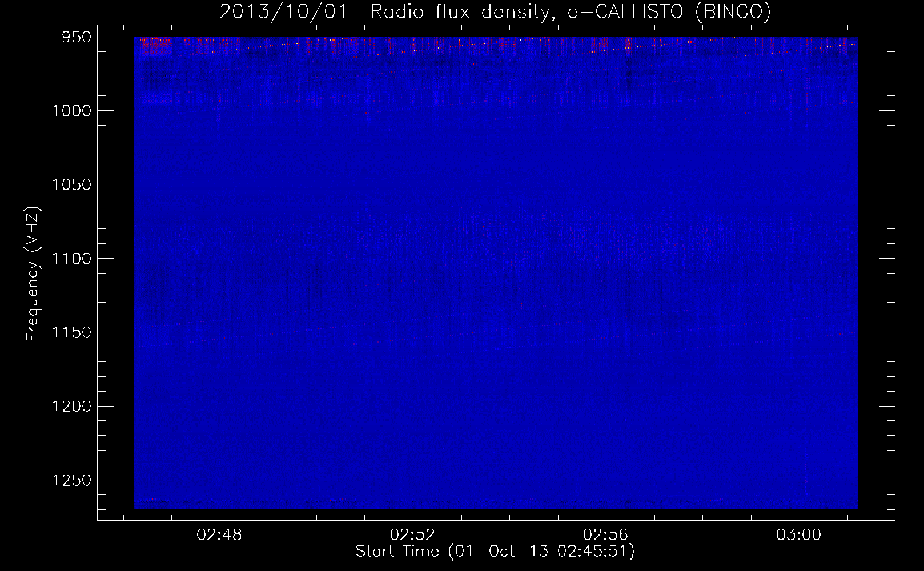The image size is (924, 571).
Task: Click the 02:52 time tick label
Action: tap(412, 535)
